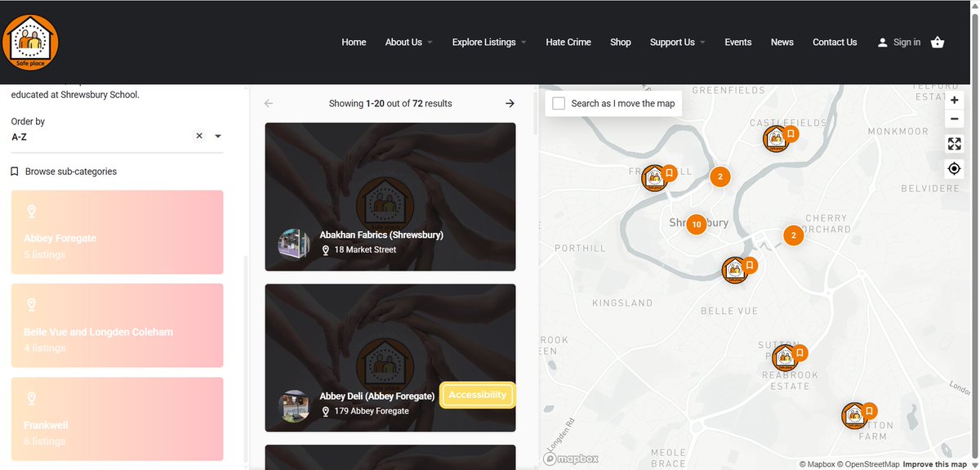Expand the About Us menu

point(408,43)
